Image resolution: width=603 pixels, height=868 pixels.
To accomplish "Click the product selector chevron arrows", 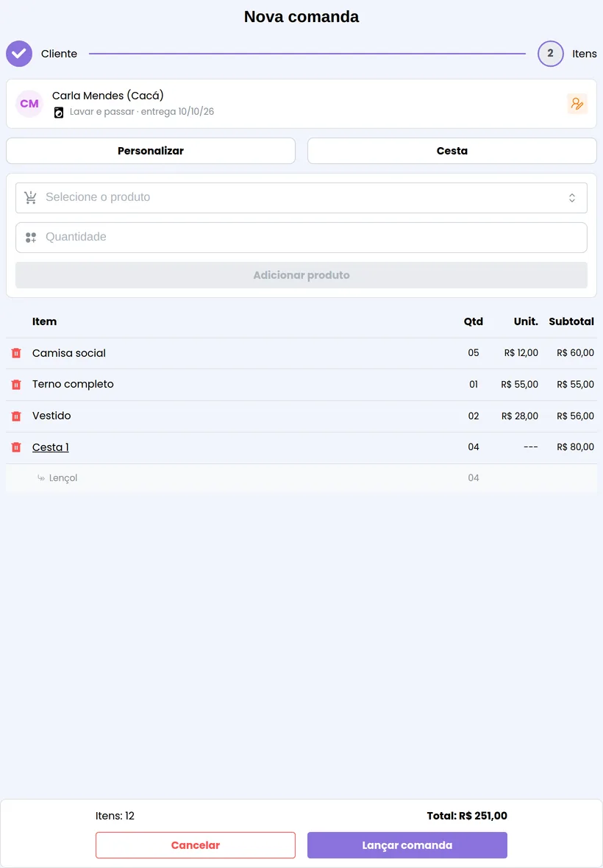I will [x=572, y=198].
